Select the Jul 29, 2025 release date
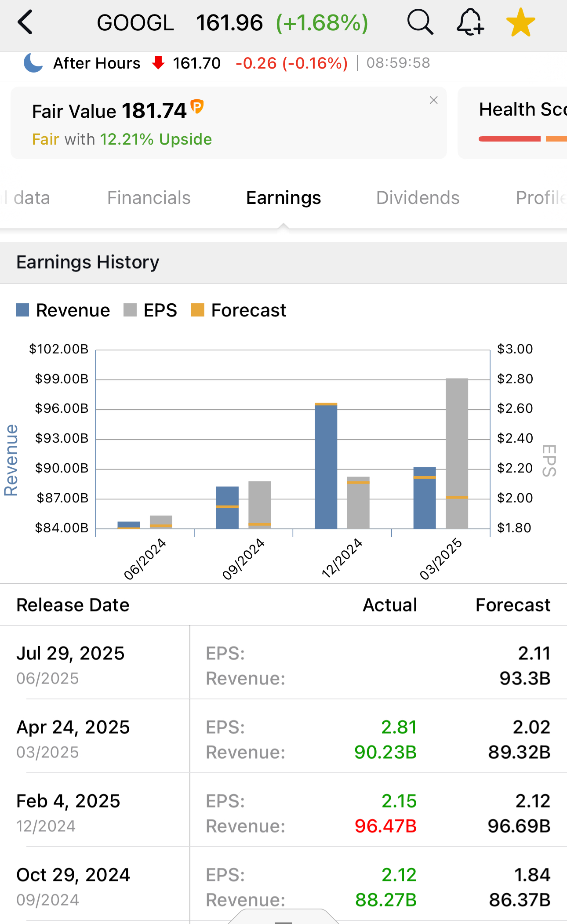 tap(70, 653)
